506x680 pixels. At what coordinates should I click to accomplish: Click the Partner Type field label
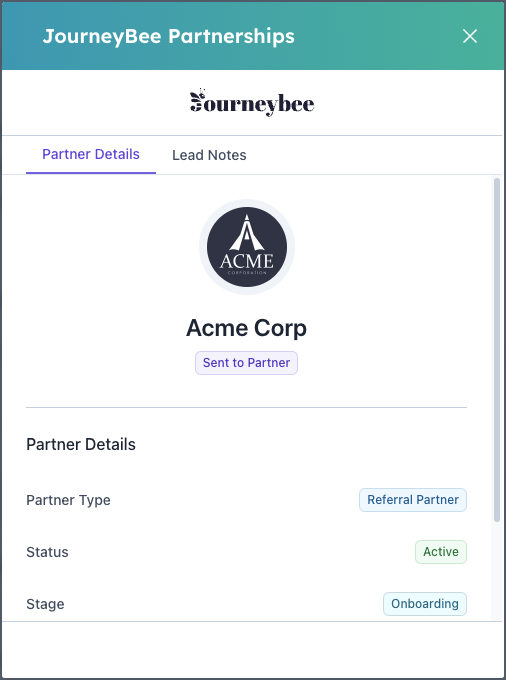[x=68, y=500]
